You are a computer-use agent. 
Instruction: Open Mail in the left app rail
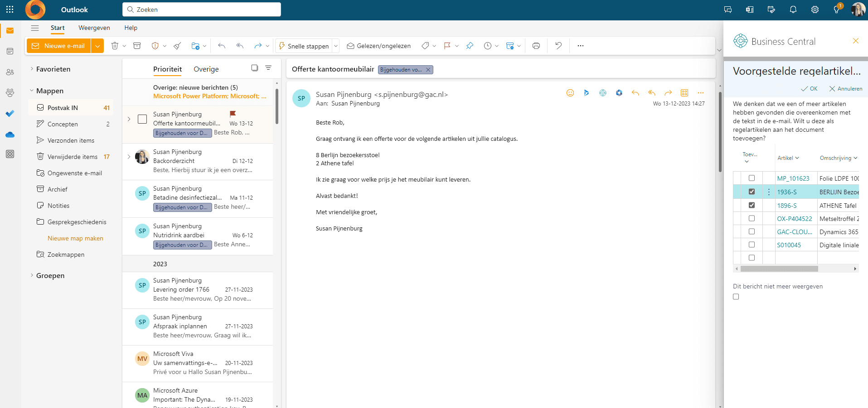[10, 31]
